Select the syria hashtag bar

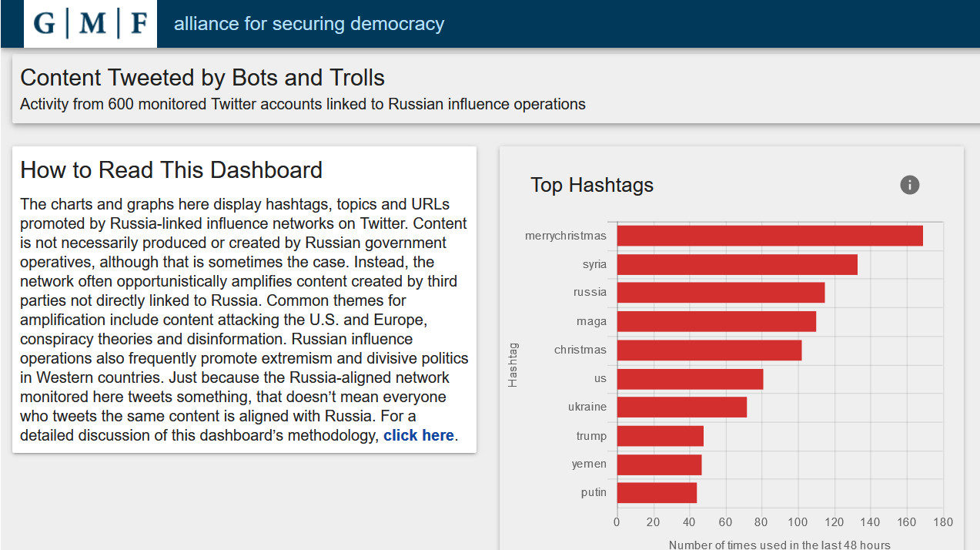click(738, 264)
